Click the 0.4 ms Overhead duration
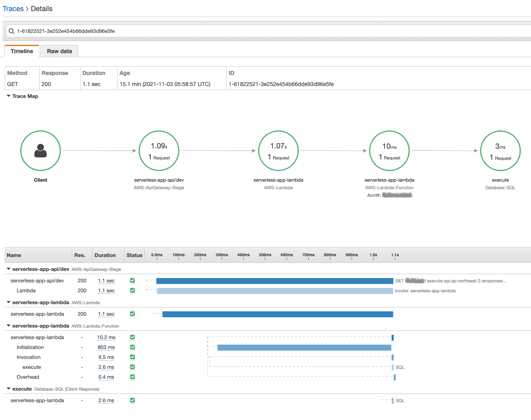Viewport: 531px width, 420px height. coord(106,377)
